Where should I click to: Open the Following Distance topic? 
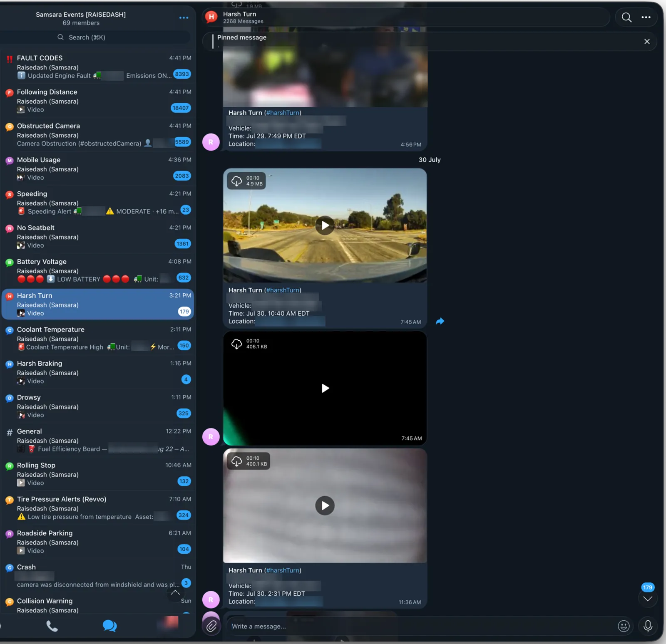(x=97, y=101)
